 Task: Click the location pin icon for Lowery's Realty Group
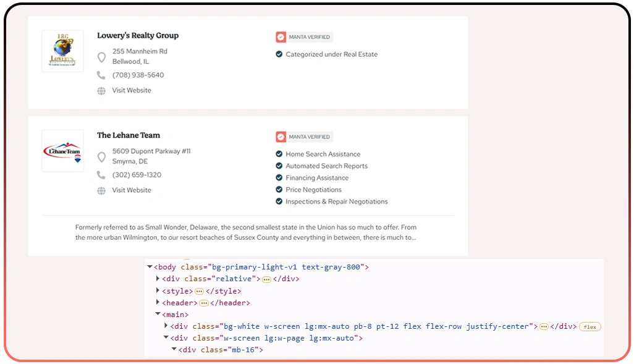101,57
